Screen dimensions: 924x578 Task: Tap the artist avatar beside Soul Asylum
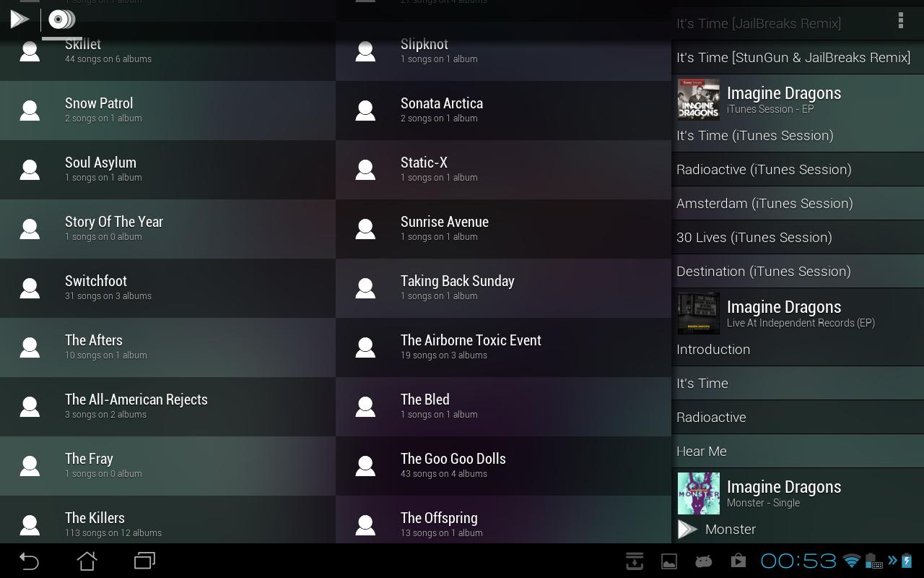pos(30,169)
